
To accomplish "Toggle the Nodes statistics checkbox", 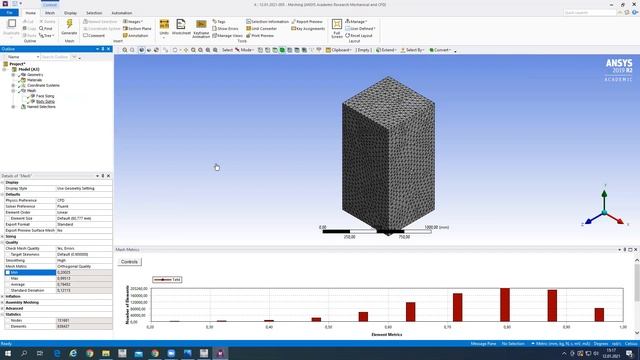I will point(8,320).
